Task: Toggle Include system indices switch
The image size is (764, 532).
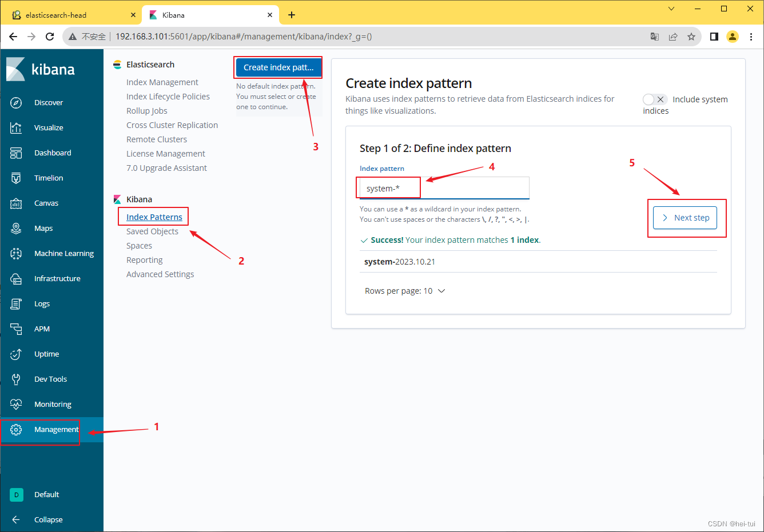Action: [655, 99]
